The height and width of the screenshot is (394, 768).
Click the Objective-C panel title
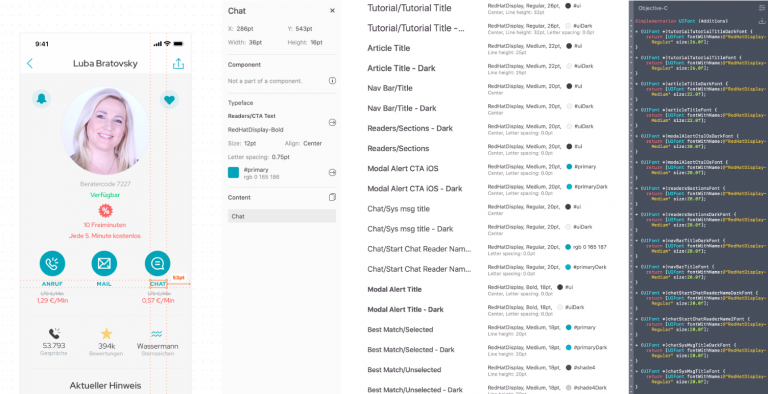[652, 8]
